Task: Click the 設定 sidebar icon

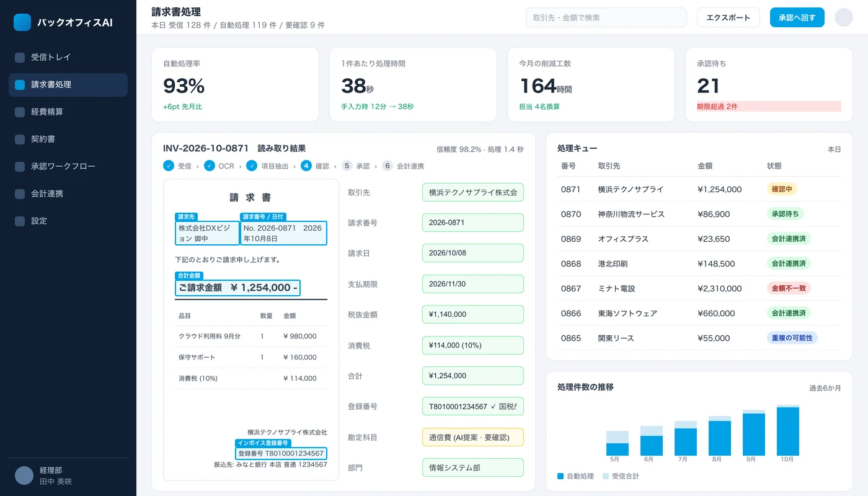Action: point(20,221)
